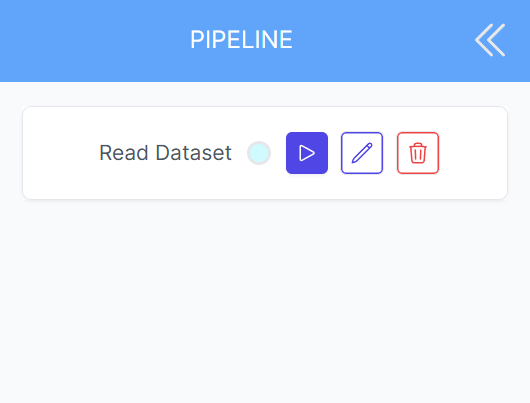This screenshot has width=530, height=403.
Task: Click the double left arrow icon
Action: pyautogui.click(x=490, y=40)
